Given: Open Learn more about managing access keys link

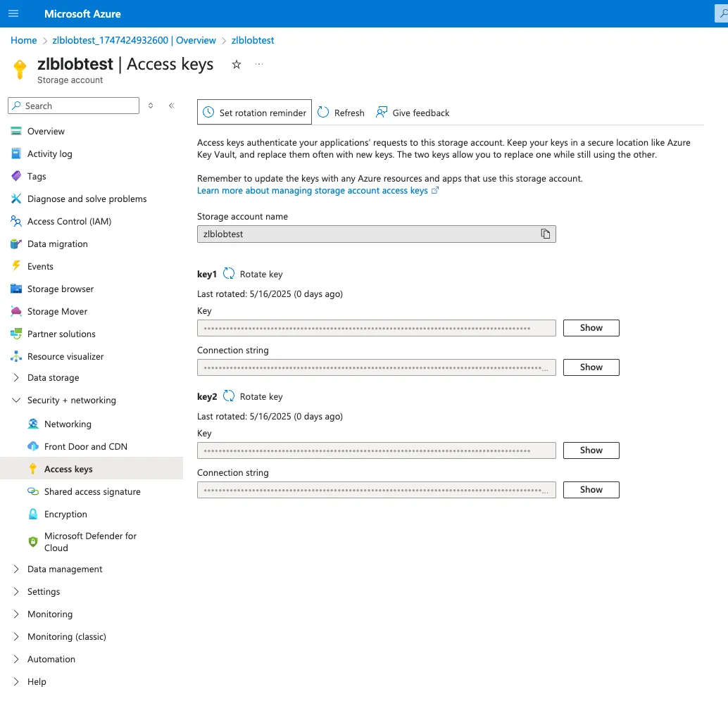Looking at the screenshot, I should point(318,190).
